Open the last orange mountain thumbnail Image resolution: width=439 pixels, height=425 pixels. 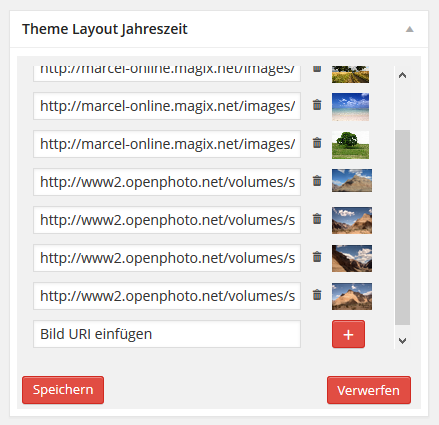352,296
